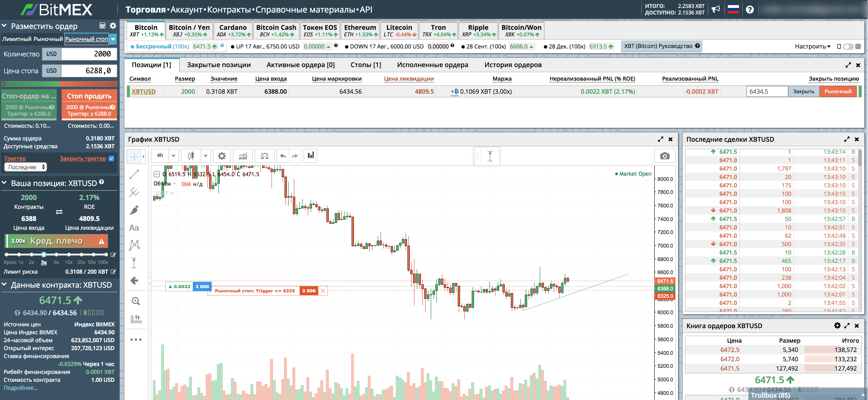Edit the risk limit pencil icon
Screen dimensions: 868x400
coord(113,272)
